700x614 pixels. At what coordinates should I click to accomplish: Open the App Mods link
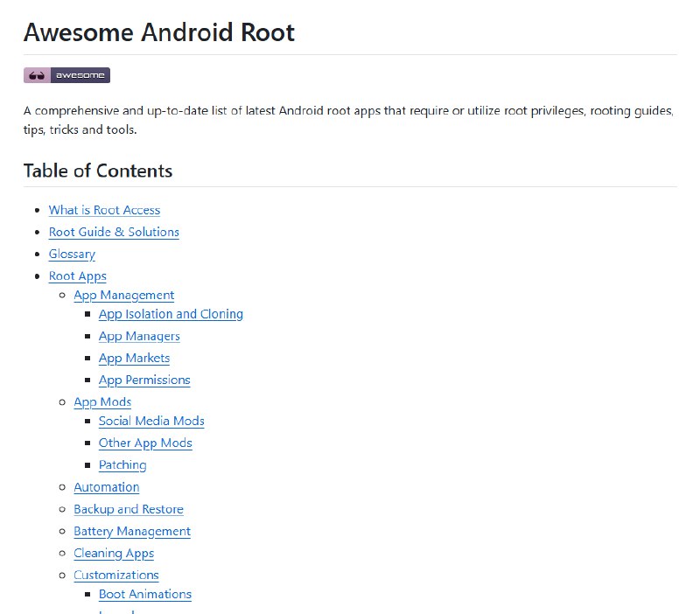pyautogui.click(x=102, y=402)
